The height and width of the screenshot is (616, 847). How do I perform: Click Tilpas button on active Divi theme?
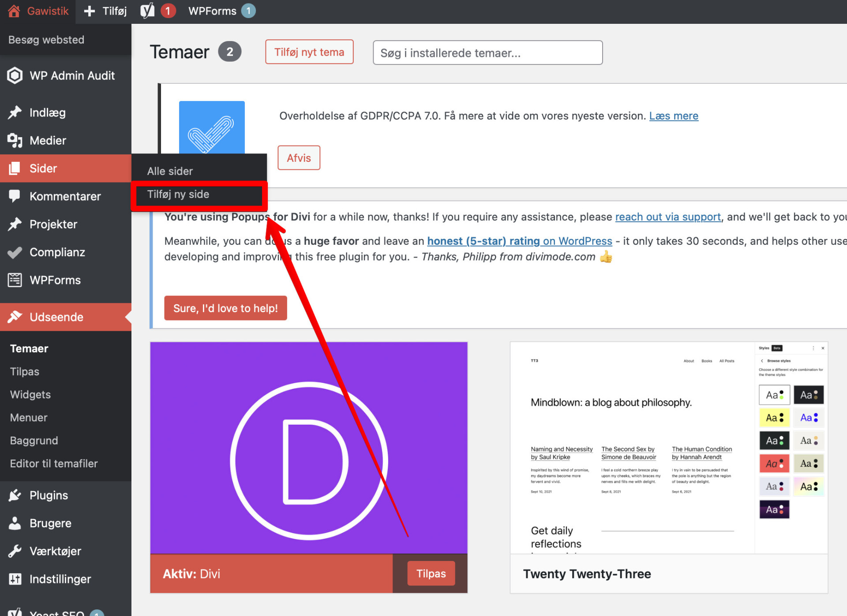(x=431, y=573)
